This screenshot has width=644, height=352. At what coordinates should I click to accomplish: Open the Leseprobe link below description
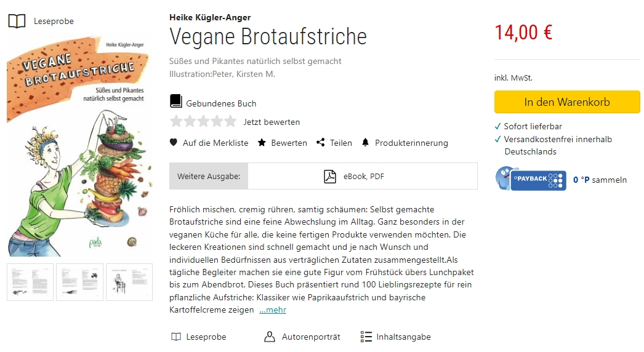click(206, 337)
